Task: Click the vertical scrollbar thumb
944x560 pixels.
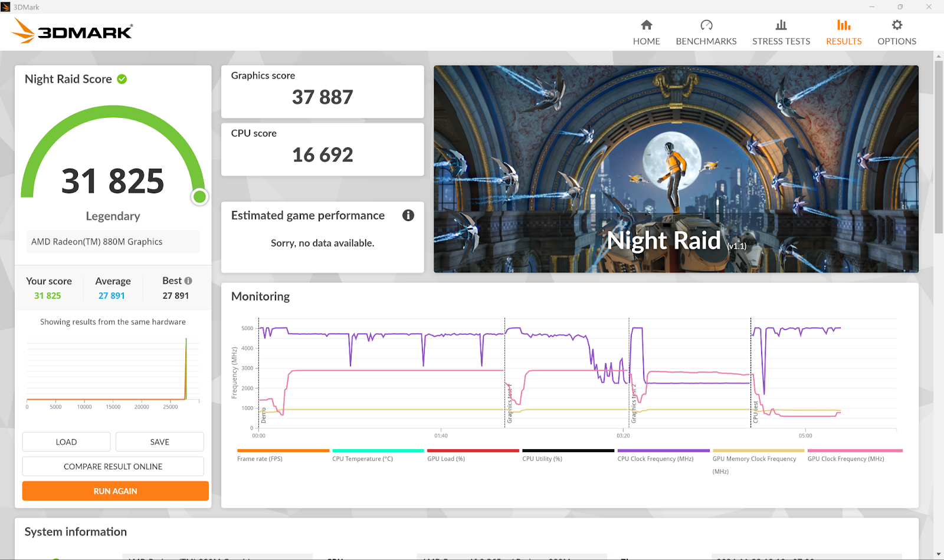Action: point(939,146)
